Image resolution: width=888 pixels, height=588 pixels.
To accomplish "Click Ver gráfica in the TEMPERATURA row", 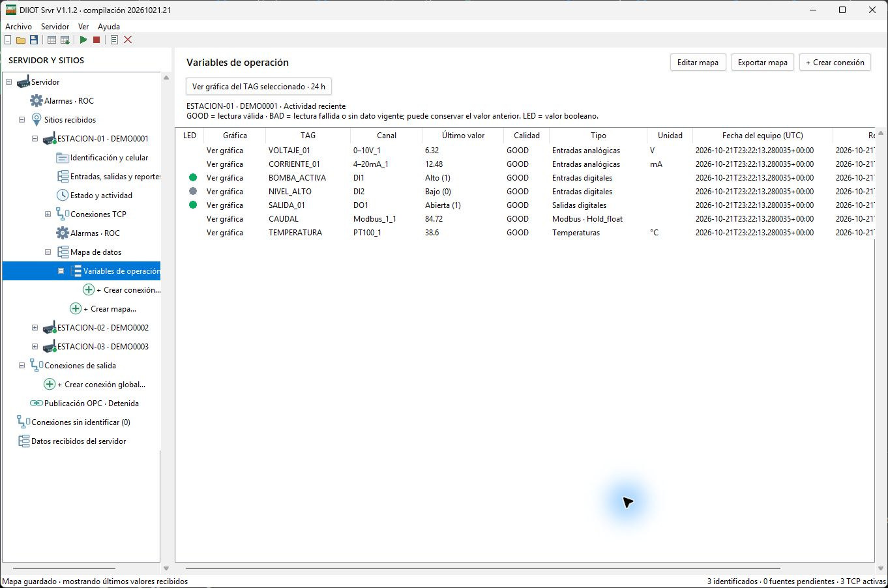I will click(225, 233).
